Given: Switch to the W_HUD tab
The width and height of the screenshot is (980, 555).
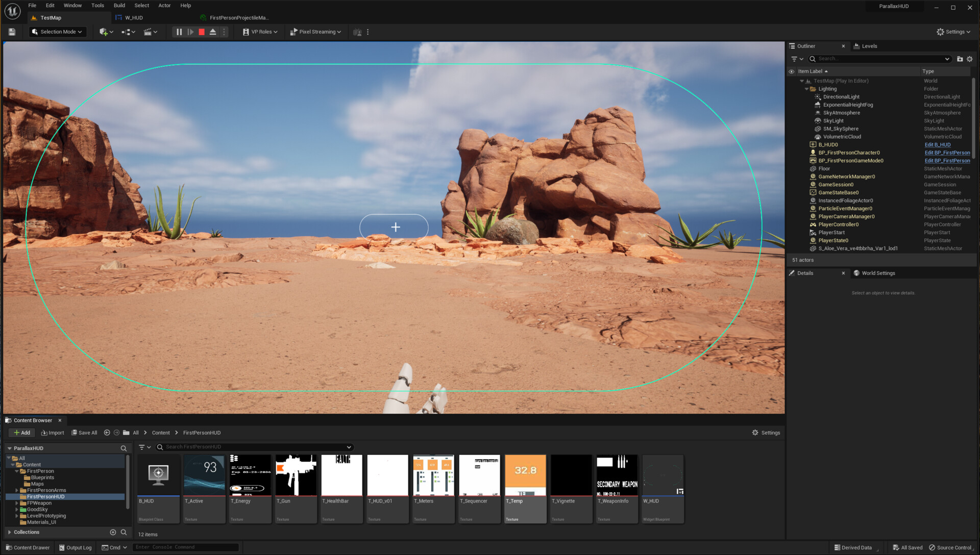Looking at the screenshot, I should 134,18.
